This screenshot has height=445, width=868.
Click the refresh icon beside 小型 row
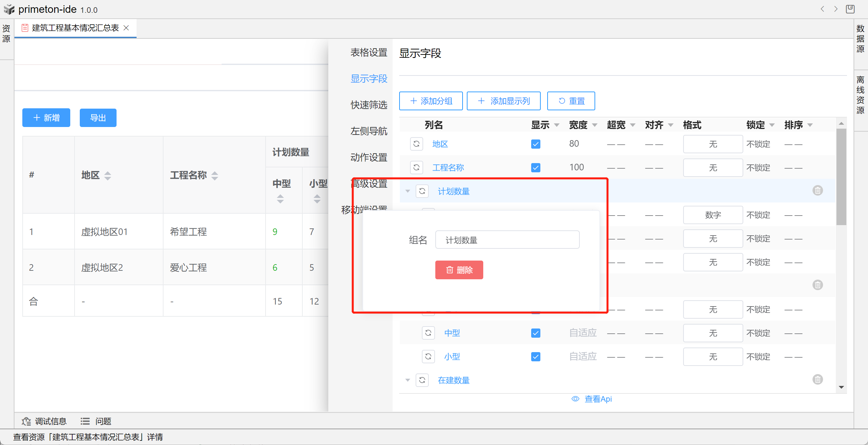point(428,356)
